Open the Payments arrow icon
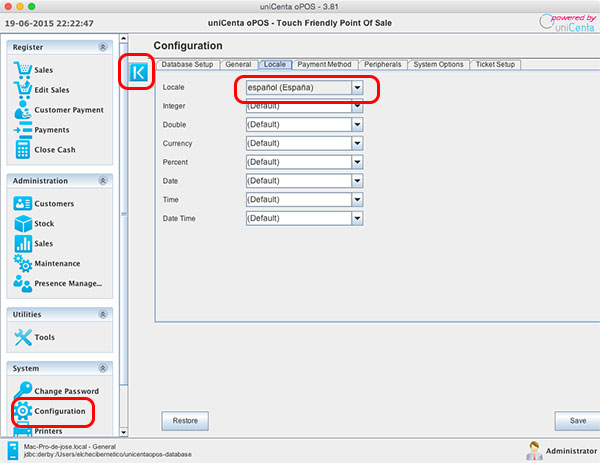 click(23, 130)
